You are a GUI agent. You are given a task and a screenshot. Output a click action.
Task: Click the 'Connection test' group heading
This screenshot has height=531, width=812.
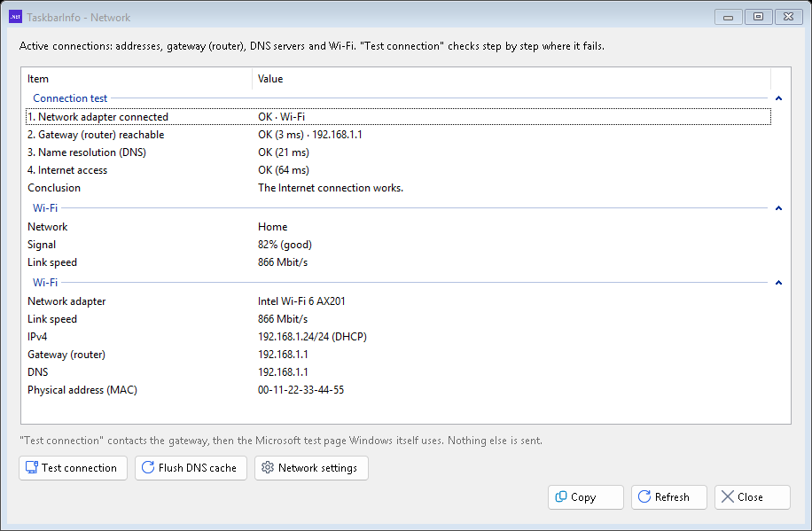point(70,98)
